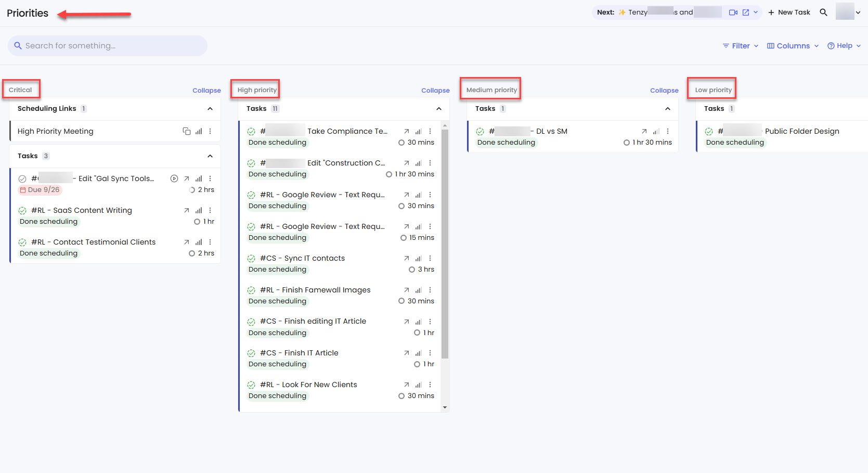Open "#CS - Sync IT contacts" via its arrow icon
The width and height of the screenshot is (868, 473).
[x=407, y=258]
